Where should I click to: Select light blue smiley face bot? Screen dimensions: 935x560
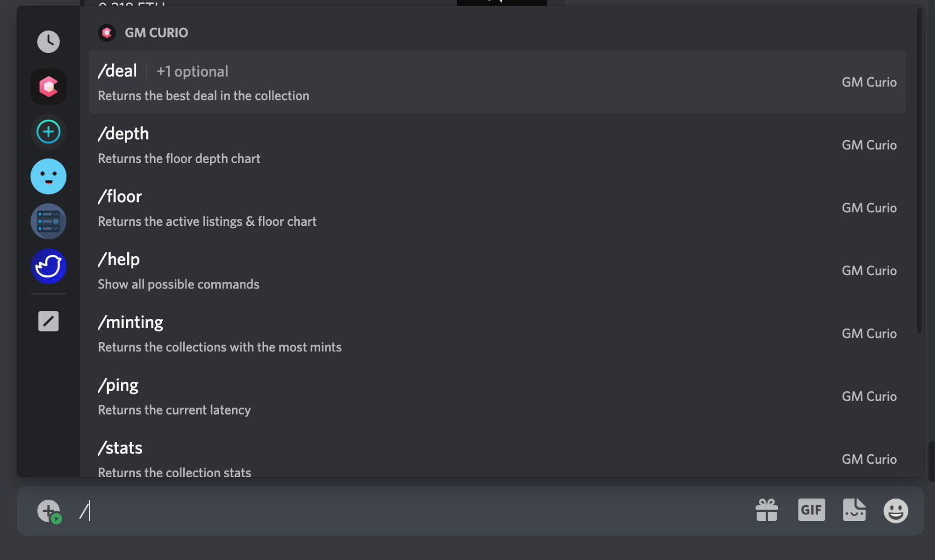[48, 176]
